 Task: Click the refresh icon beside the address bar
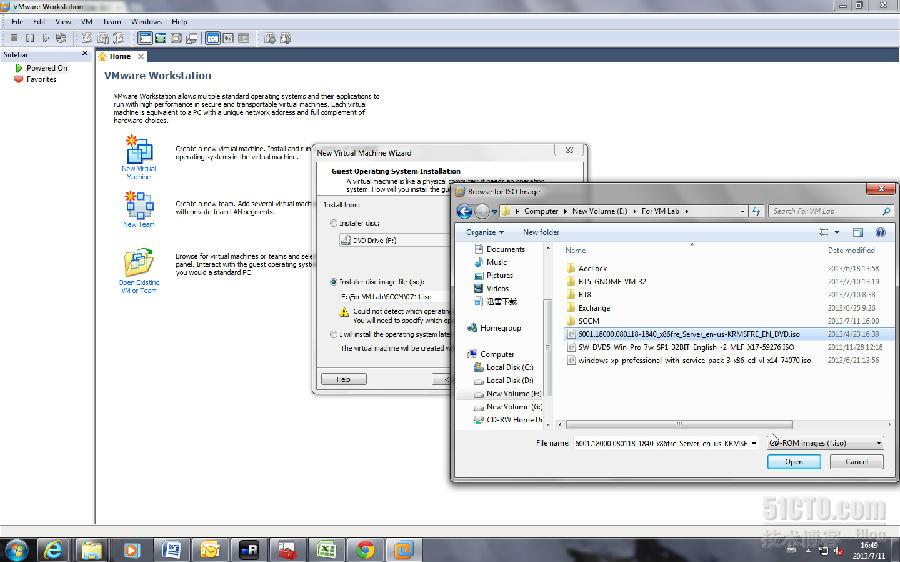[x=757, y=211]
